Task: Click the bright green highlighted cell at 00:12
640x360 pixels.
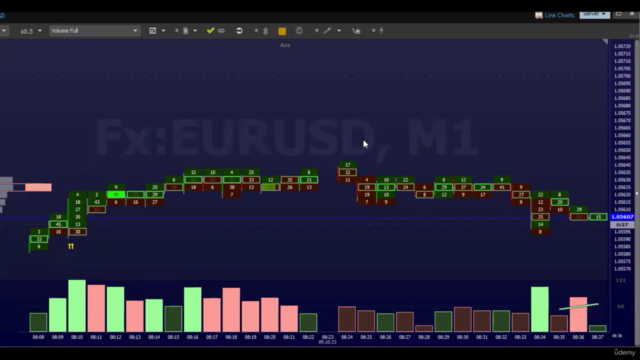Action: [116, 195]
